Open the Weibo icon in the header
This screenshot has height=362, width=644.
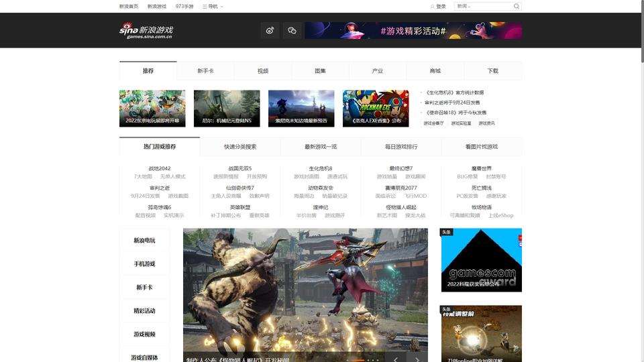coord(270,30)
